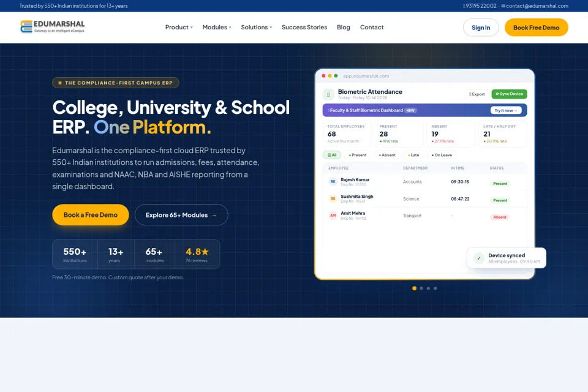Select the Present filter chip

pyautogui.click(x=357, y=155)
